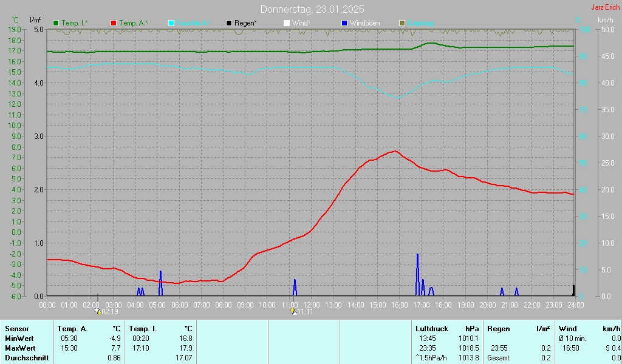Select the Regen* legend label text
The height and width of the screenshot is (364, 622).
(245, 23)
